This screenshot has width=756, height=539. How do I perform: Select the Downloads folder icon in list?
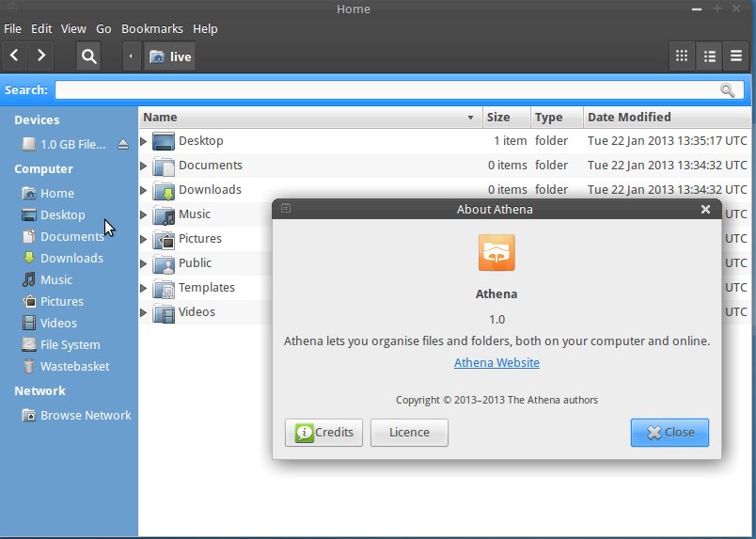(164, 190)
